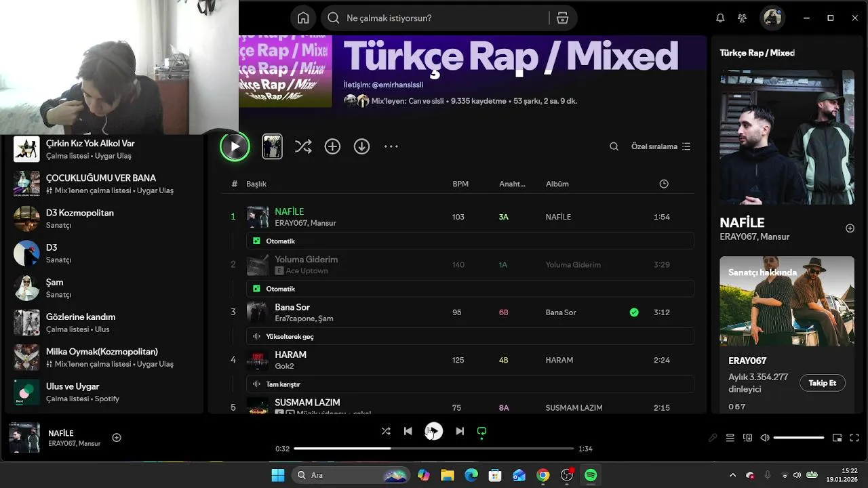The height and width of the screenshot is (488, 868).
Task: Open the mini player
Action: click(x=837, y=438)
